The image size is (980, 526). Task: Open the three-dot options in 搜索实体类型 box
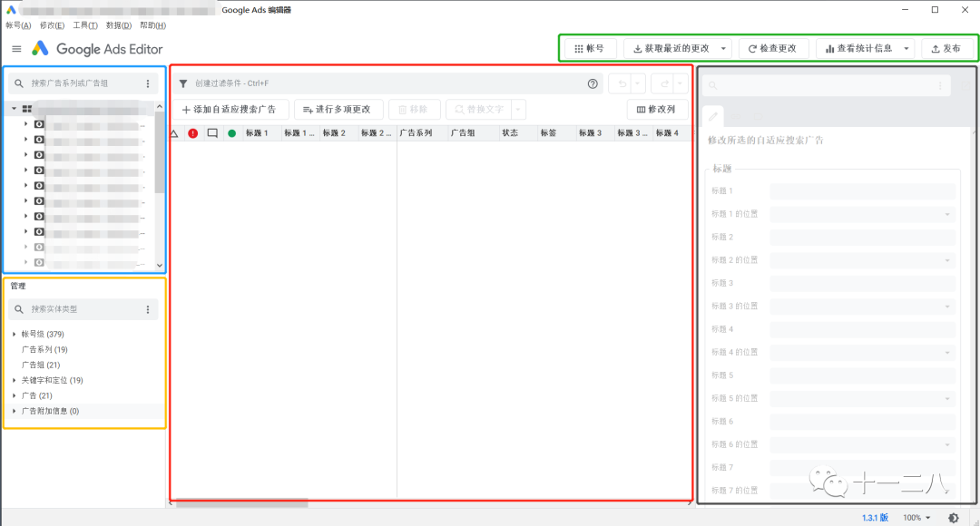pyautogui.click(x=148, y=309)
